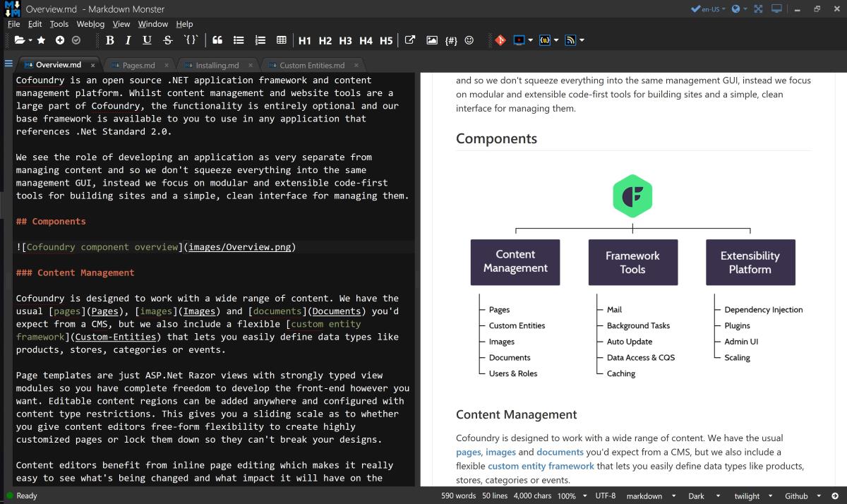
Task: Click the Cofoundry component overview diagram image
Action: [x=633, y=276]
